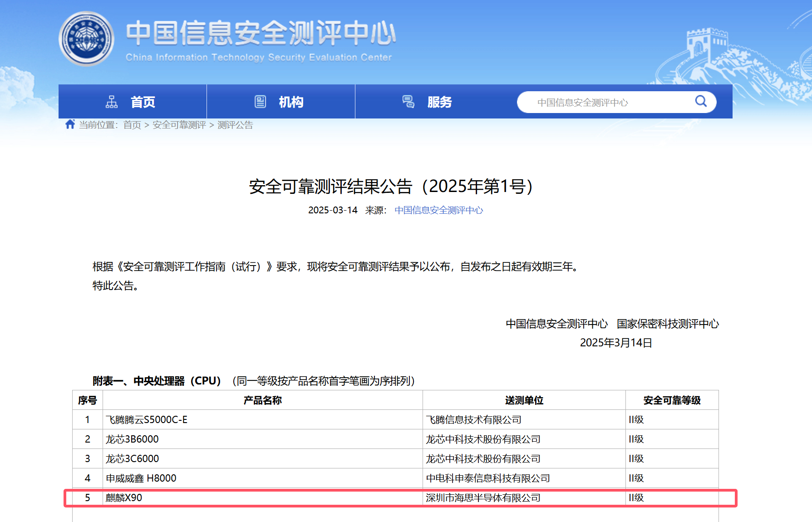
Task: Click the 首页 sitemap icon
Action: (x=112, y=102)
